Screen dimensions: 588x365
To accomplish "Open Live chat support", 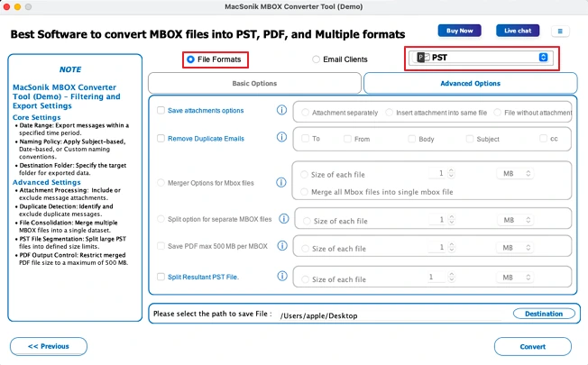I will (x=518, y=31).
